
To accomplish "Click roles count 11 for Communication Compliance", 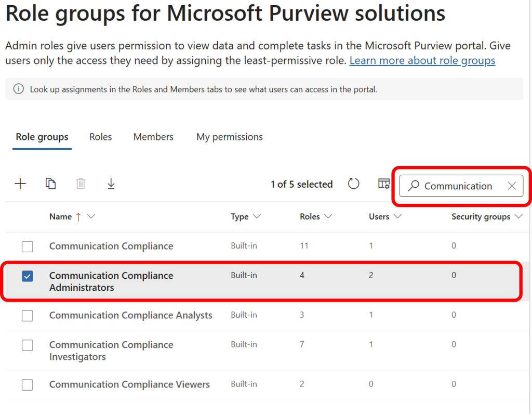I will coord(304,245).
